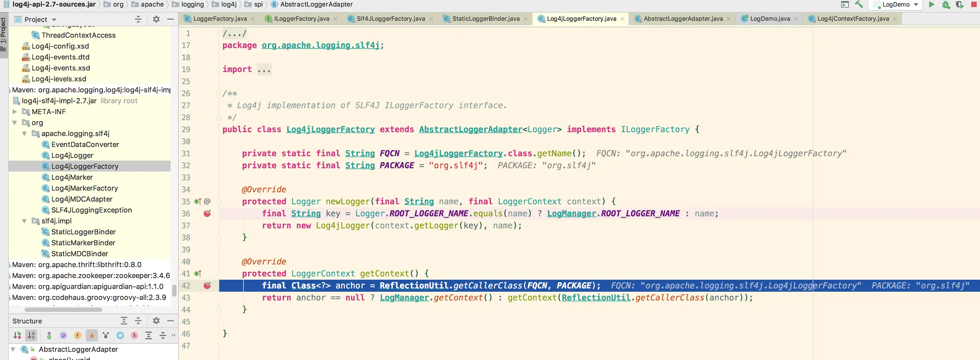Click the Project side tool window button
Image resolution: width=980 pixels, height=360 pixels.
4,35
